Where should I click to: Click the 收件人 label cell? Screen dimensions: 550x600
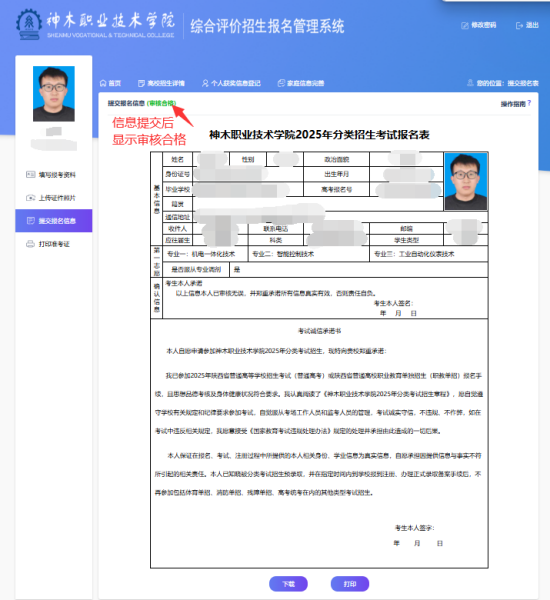pos(177,229)
